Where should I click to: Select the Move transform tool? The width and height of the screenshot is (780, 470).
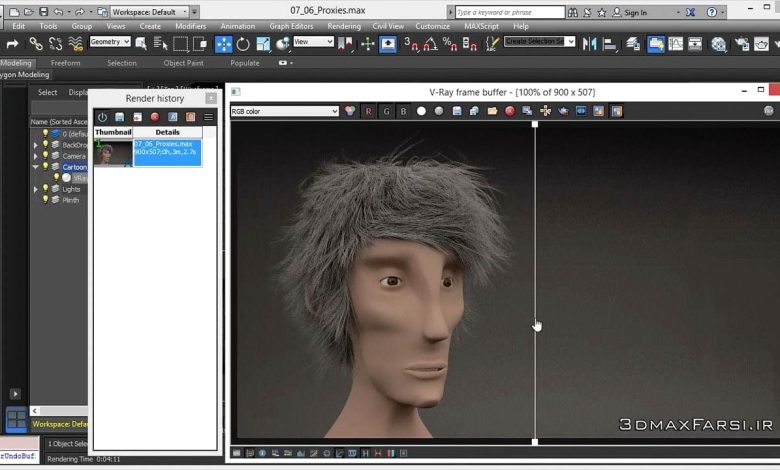[x=224, y=44]
